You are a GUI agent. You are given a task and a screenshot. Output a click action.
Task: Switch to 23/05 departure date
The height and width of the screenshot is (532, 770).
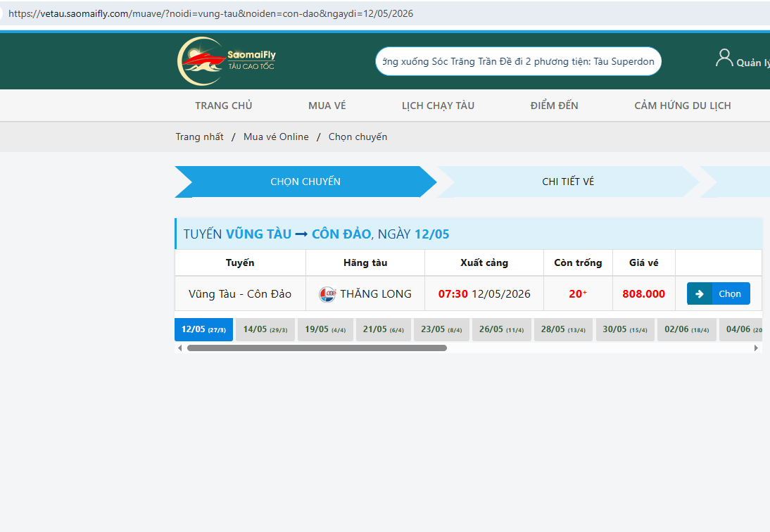(441, 329)
